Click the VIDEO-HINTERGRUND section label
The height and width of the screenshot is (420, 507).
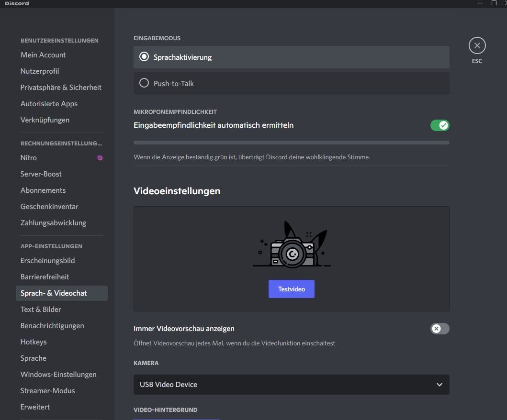(166, 409)
